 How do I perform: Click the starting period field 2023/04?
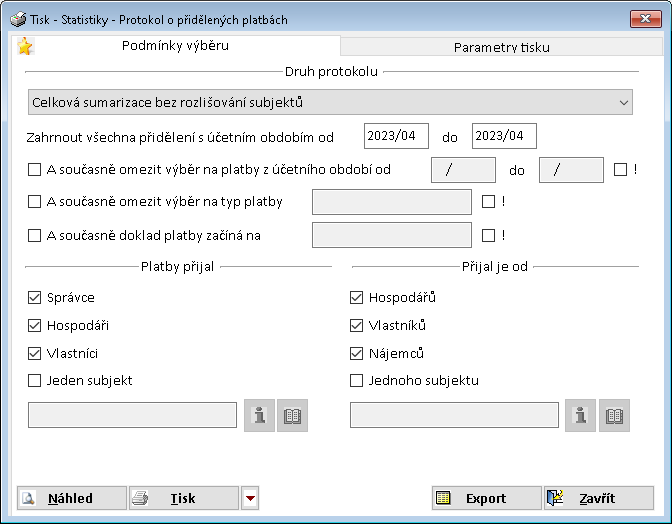point(397,135)
